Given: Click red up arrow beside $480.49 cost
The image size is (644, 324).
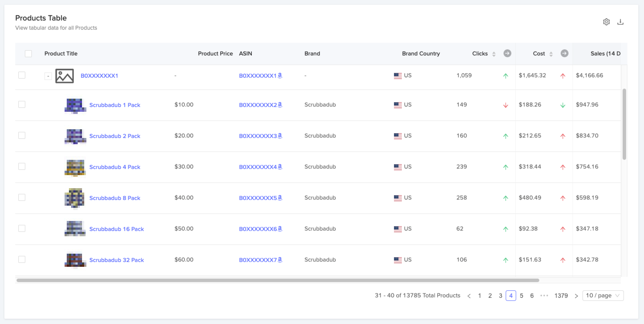Looking at the screenshot, I should pos(563,198).
